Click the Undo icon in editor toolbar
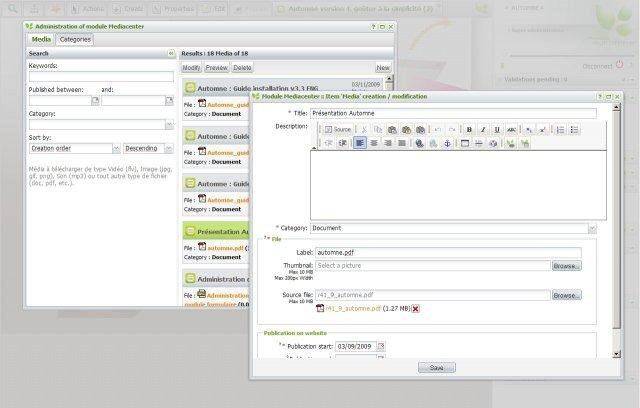The width and height of the screenshot is (640, 408). 438,130
